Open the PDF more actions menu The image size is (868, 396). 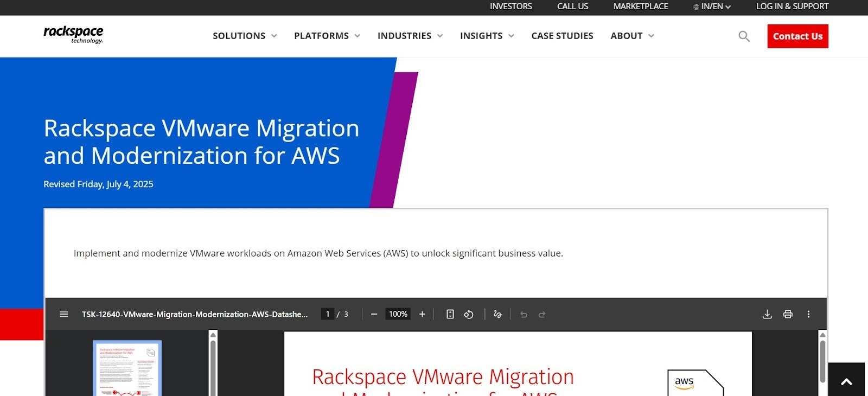(808, 314)
